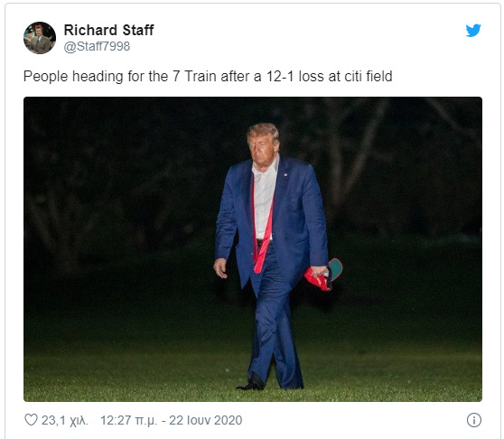The width and height of the screenshot is (504, 439).
Task: Click the Richard Staff display name
Action: pos(108,30)
